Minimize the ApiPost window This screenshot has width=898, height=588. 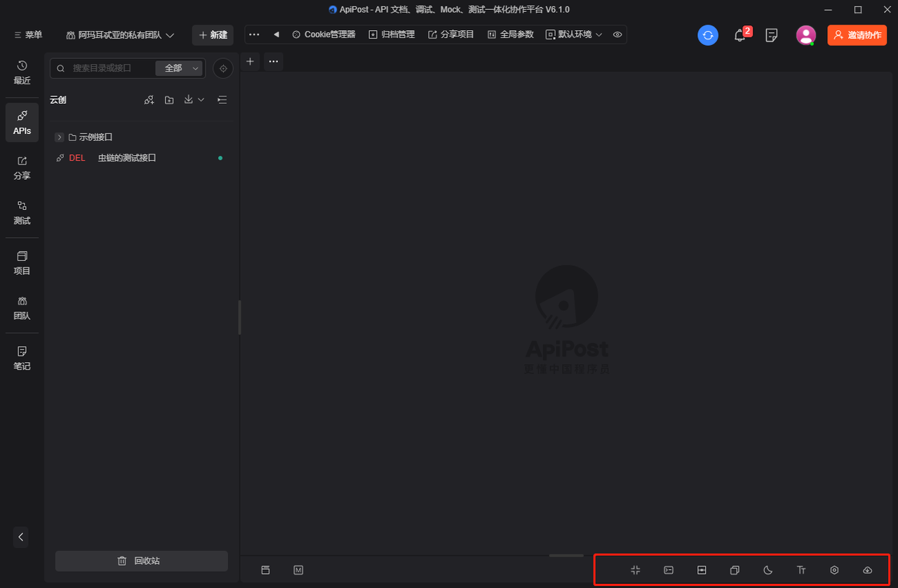click(x=829, y=10)
